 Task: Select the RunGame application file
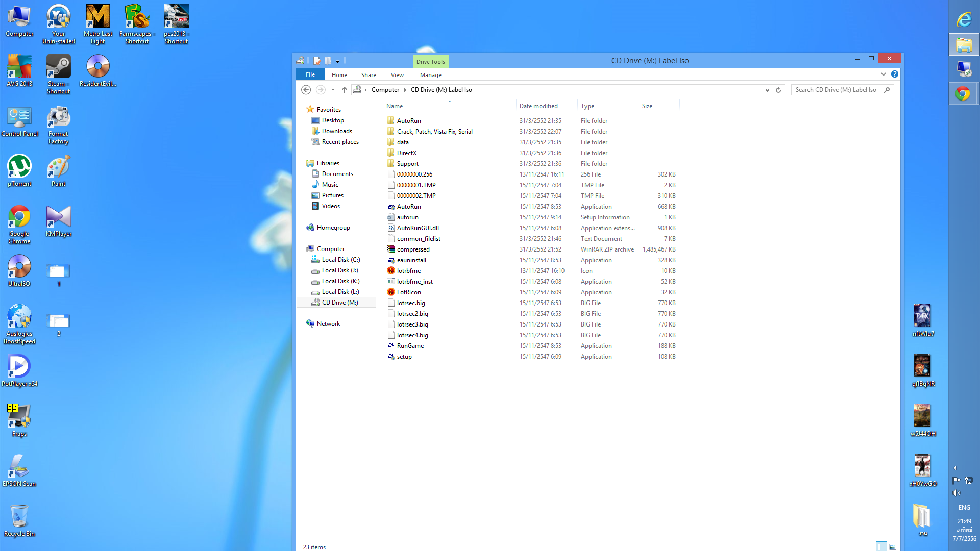410,346
